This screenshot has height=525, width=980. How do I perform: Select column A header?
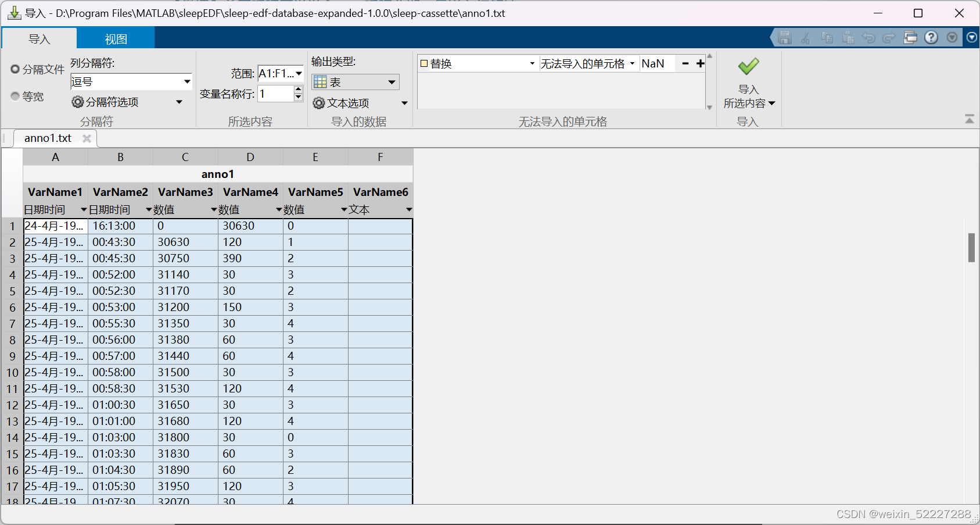click(x=55, y=157)
